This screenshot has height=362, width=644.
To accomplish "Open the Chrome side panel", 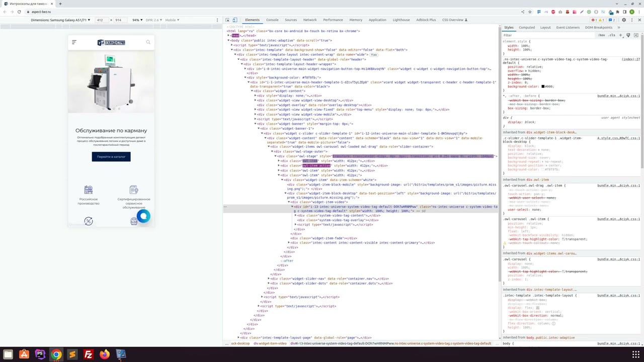I will [x=625, y=12].
